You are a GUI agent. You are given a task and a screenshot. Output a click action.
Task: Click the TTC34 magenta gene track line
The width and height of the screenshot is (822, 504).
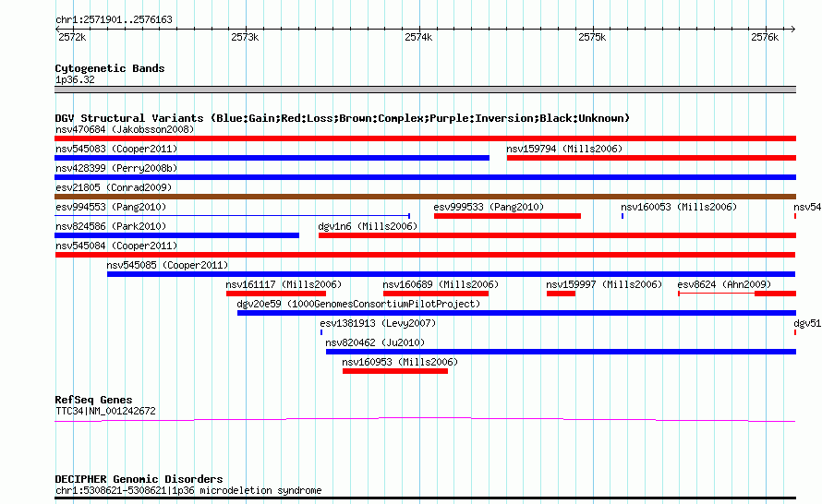click(425, 419)
